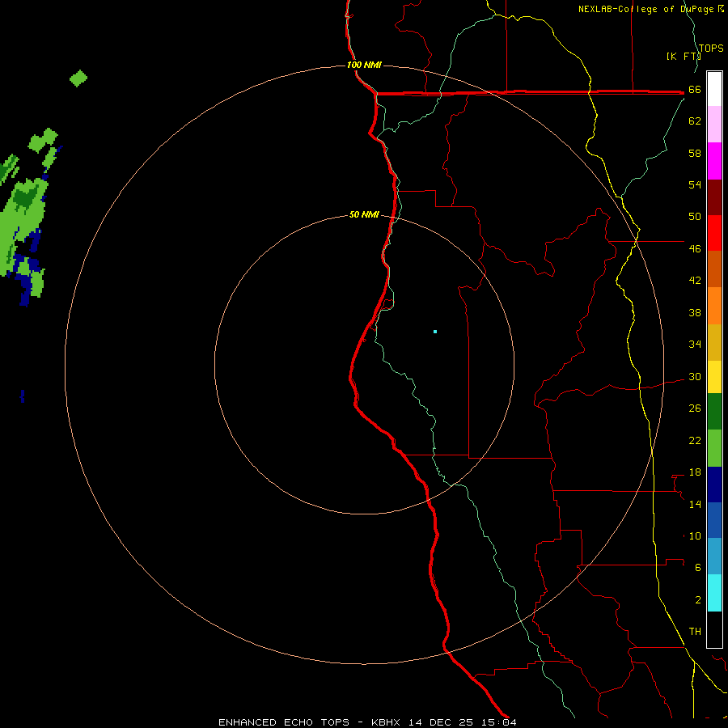Click the legend value '54'
The image size is (728, 728).
pos(695,184)
